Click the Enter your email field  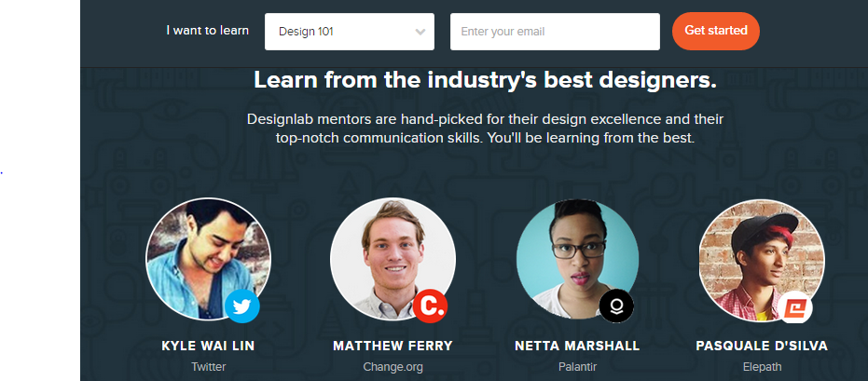point(555,32)
